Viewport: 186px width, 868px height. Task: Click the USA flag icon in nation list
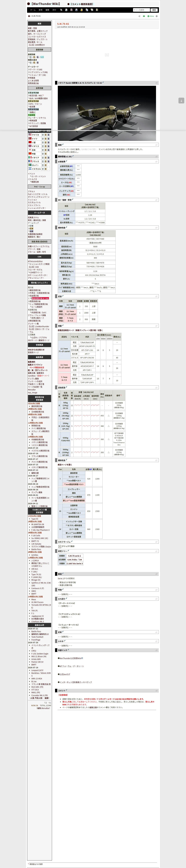(x=30, y=134)
